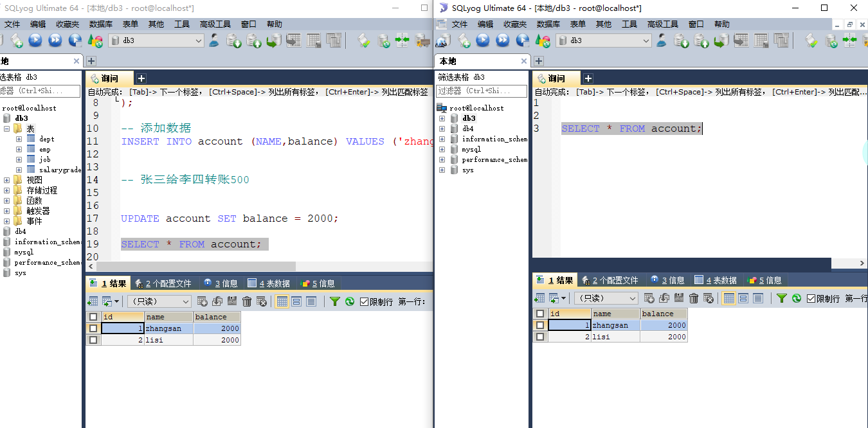Switch to 4 表数据 tab in right window
The width and height of the screenshot is (868, 428).
click(x=716, y=280)
